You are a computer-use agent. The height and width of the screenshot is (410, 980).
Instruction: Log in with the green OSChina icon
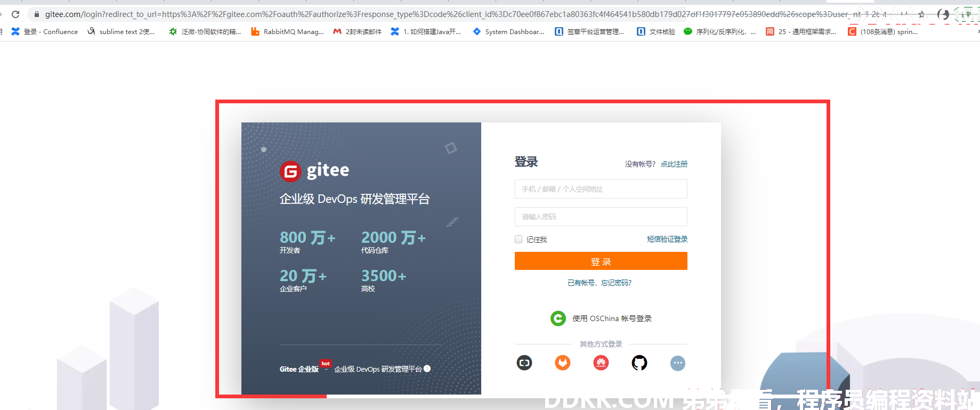tap(558, 318)
